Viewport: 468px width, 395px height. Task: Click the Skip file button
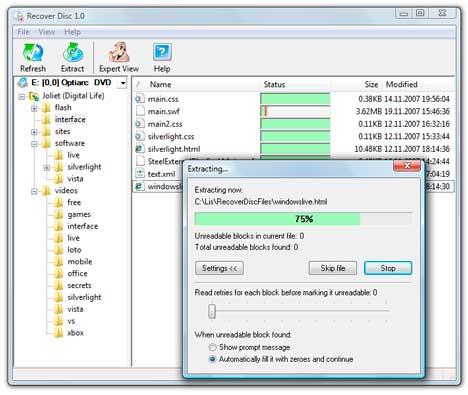(333, 268)
